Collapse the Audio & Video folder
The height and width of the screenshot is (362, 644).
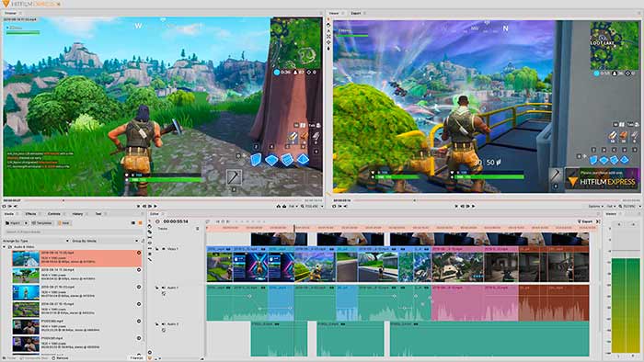pyautogui.click(x=5, y=247)
